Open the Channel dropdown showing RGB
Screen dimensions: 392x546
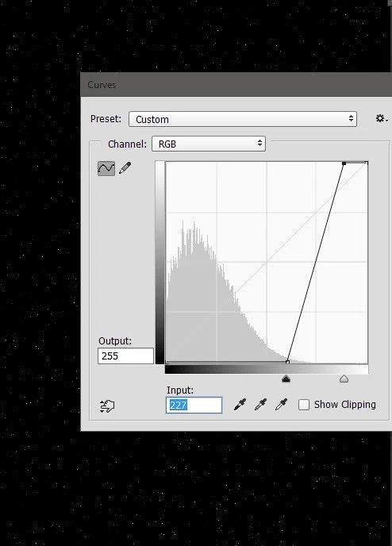(209, 144)
